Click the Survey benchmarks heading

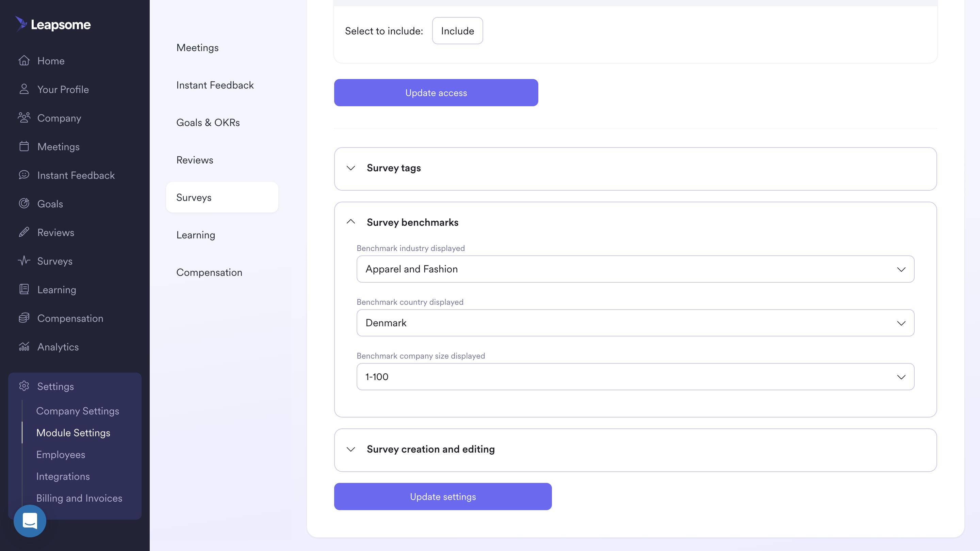(x=412, y=222)
